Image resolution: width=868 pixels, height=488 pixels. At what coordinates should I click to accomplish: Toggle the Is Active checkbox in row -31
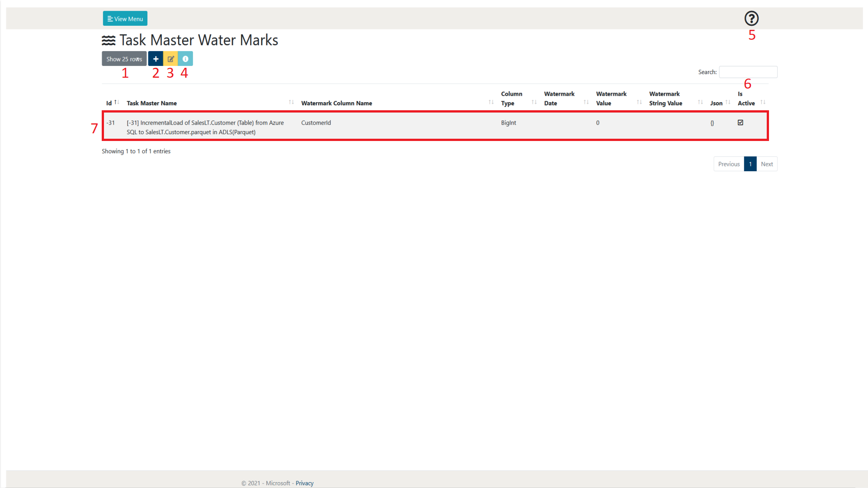point(741,122)
